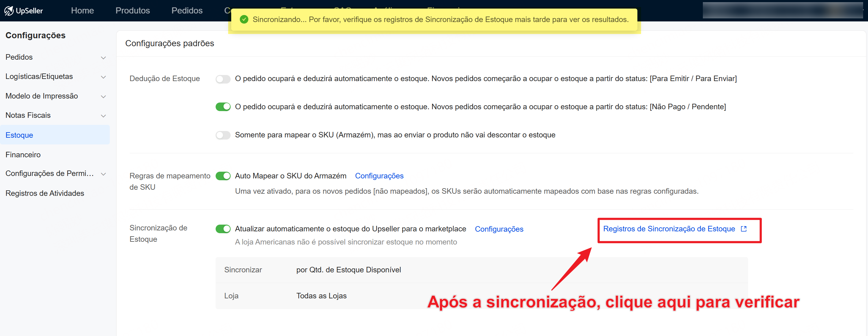Go to Home in top navigation
868x336 pixels.
coord(82,10)
